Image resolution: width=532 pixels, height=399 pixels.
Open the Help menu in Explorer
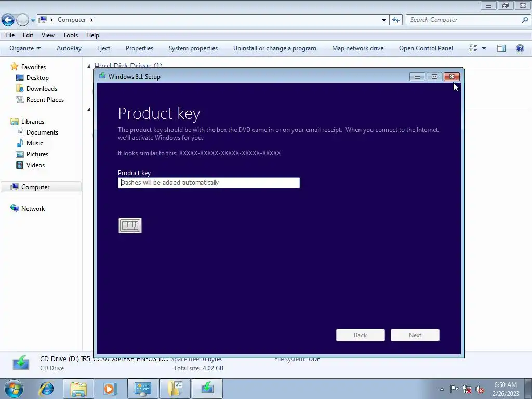pos(92,35)
